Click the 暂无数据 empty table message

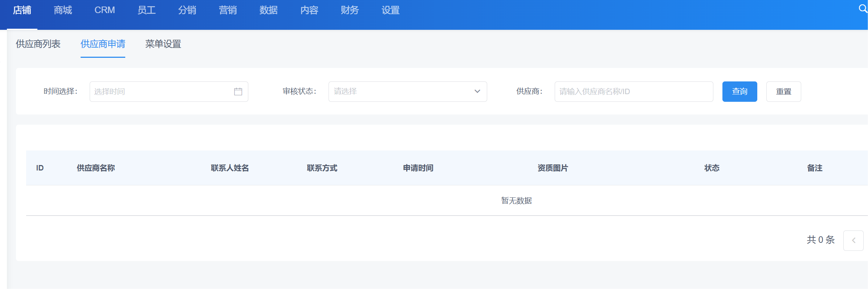[x=517, y=201]
